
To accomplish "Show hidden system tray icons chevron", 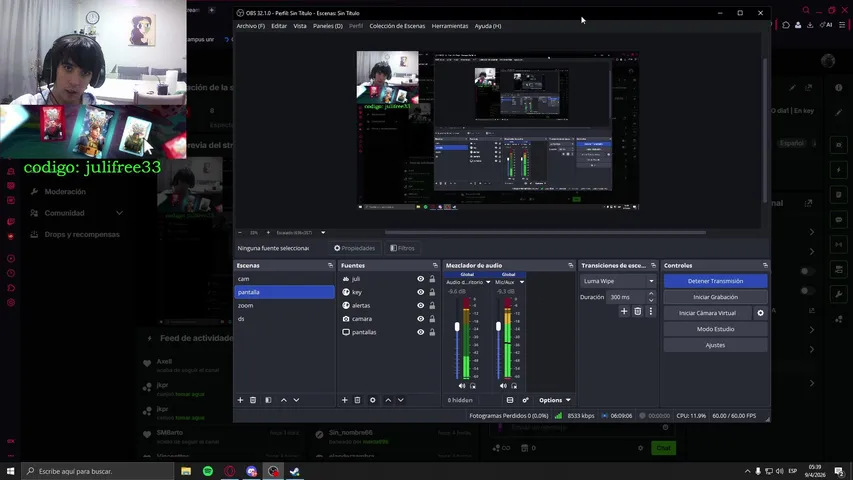I will tap(747, 471).
